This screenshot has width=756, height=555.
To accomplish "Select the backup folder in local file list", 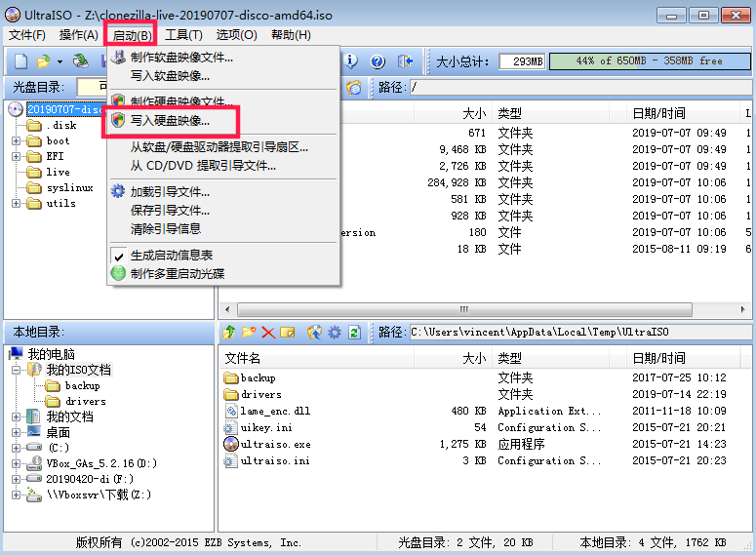I will [x=258, y=378].
